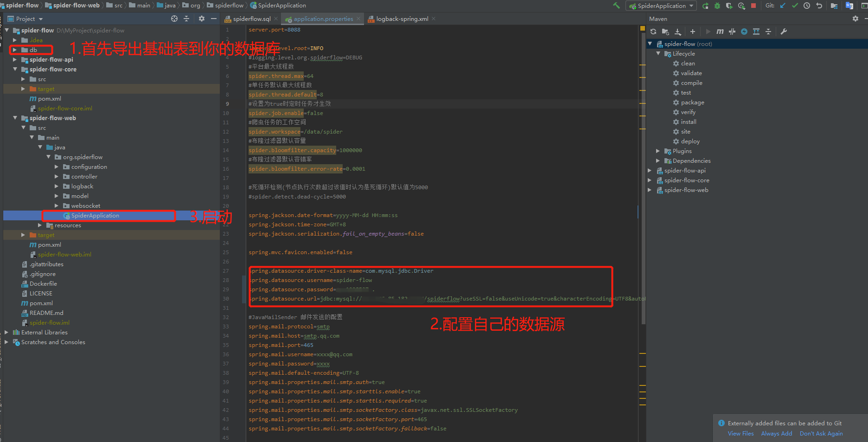Switch to the logback-spring.xml tab

(x=402, y=19)
